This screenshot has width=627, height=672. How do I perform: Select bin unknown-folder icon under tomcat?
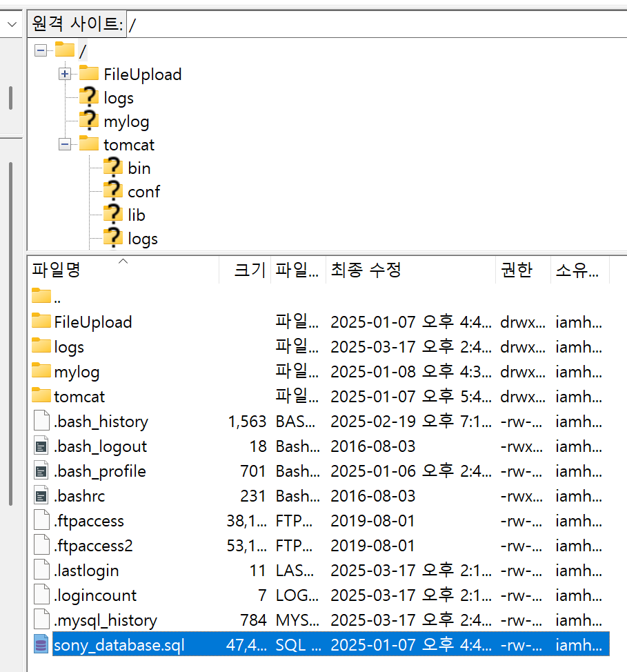click(113, 167)
